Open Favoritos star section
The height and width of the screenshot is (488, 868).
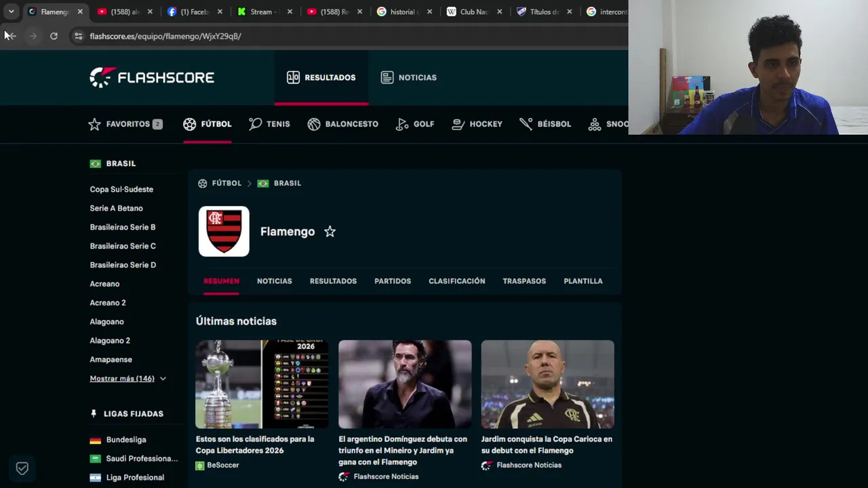pyautogui.click(x=125, y=124)
